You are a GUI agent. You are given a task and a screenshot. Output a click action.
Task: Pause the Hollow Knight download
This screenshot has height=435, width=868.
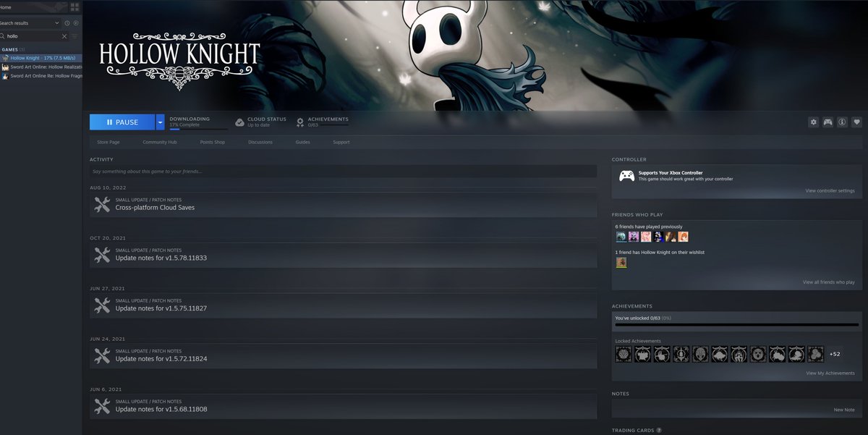[x=122, y=122]
